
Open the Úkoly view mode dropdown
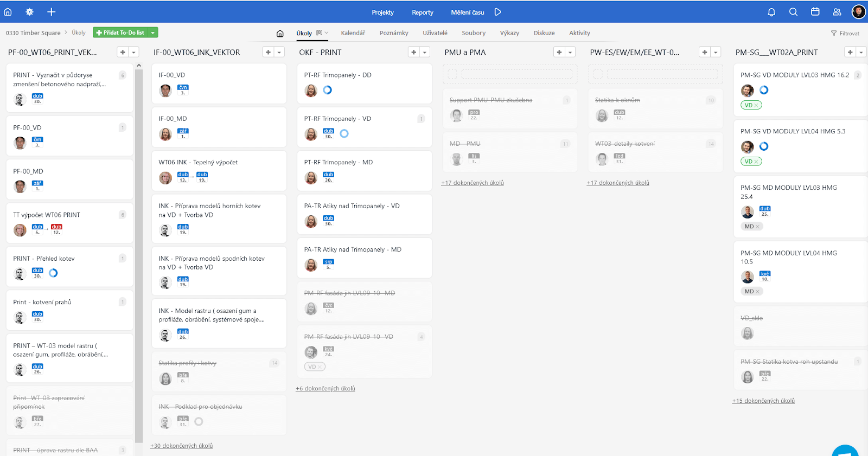pos(323,33)
